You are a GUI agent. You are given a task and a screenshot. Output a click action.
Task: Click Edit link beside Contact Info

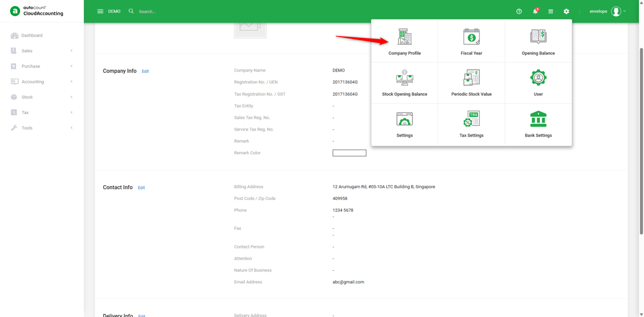point(141,187)
